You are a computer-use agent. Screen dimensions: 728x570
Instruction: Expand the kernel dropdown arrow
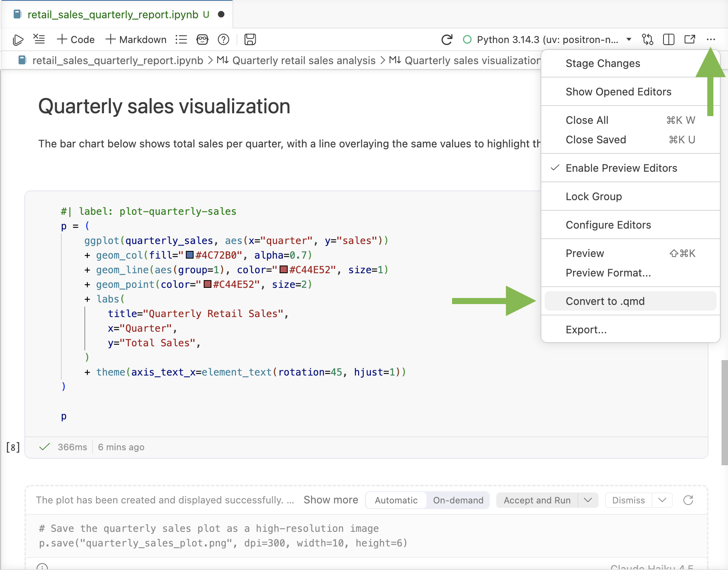pos(629,39)
